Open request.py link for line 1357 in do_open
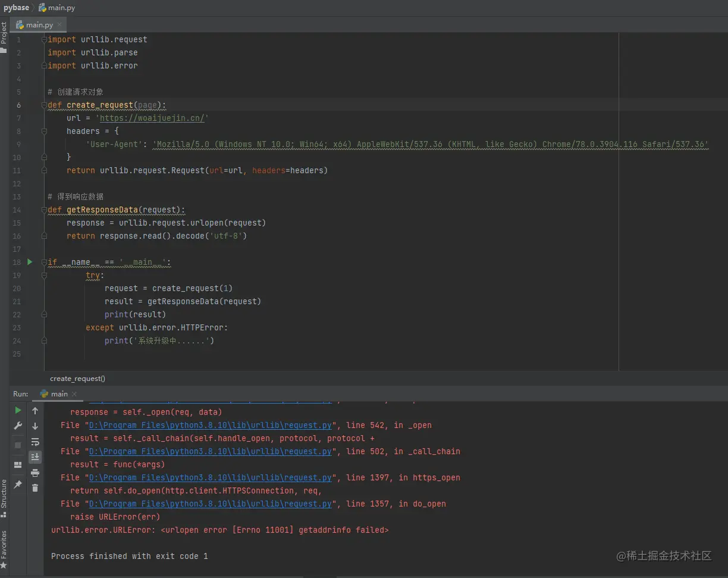This screenshot has width=728, height=578. [210, 504]
